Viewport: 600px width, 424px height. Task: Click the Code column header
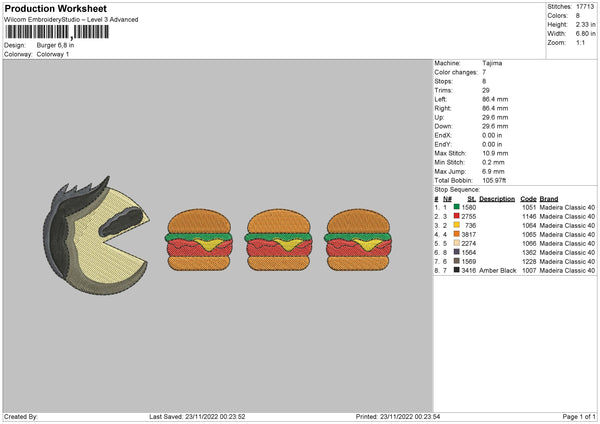click(x=528, y=199)
